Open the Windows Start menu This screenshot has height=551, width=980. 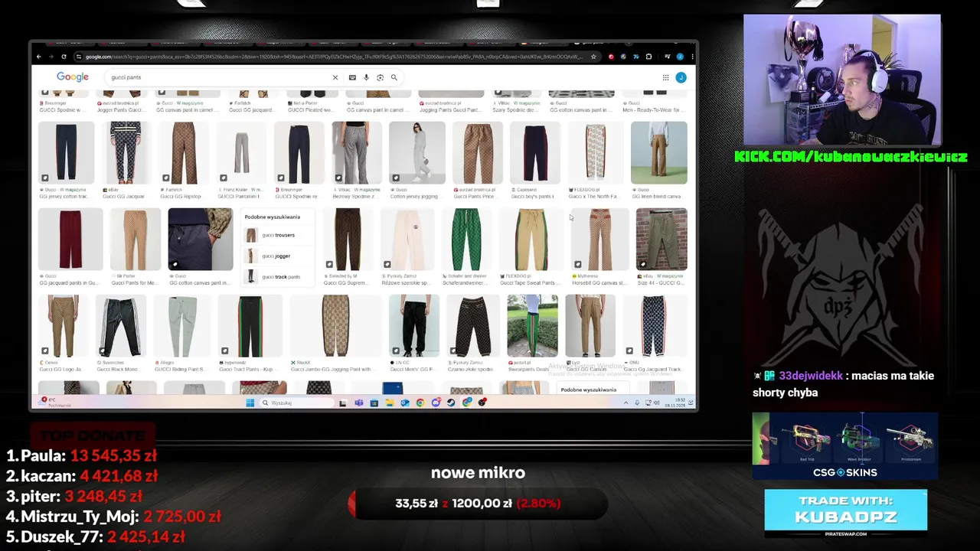tap(250, 403)
